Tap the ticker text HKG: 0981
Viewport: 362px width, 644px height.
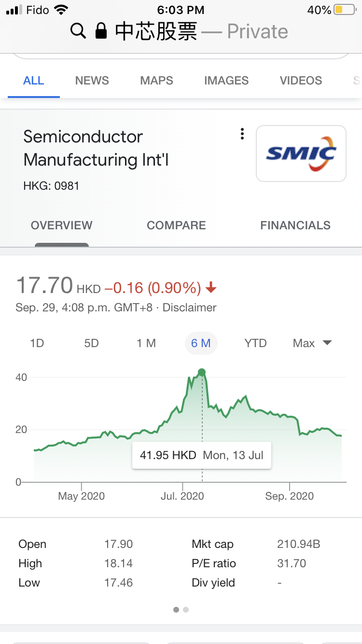coord(51,185)
